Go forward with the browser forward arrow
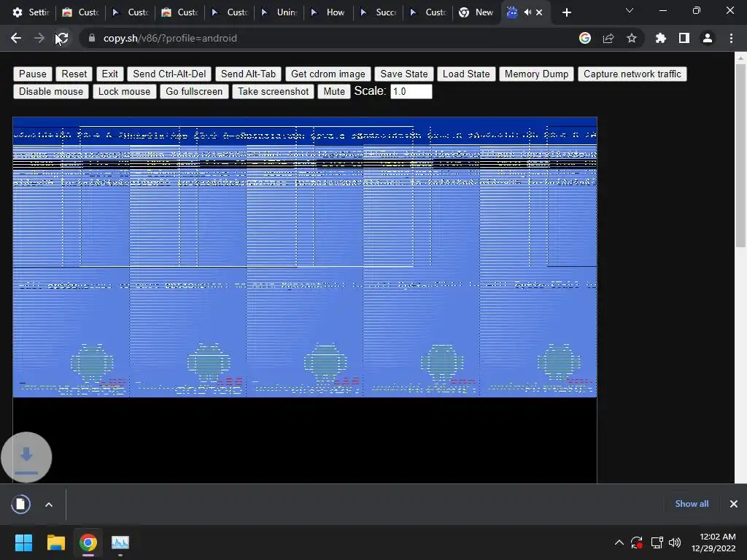This screenshot has height=560, width=747. (39, 38)
